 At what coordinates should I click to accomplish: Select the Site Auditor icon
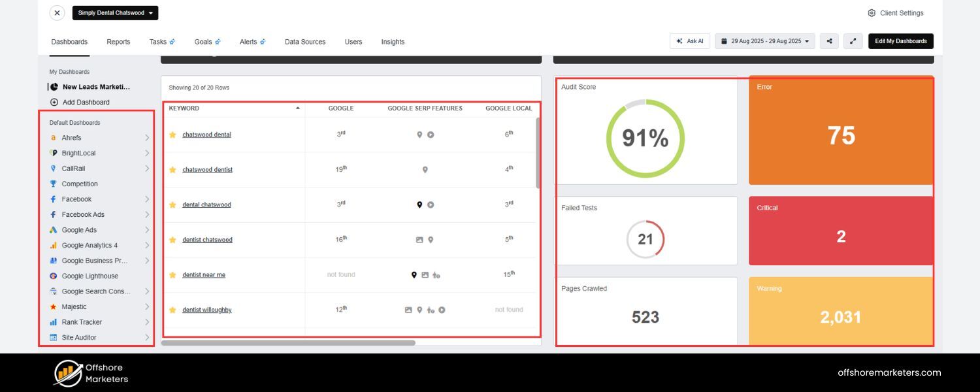point(53,337)
